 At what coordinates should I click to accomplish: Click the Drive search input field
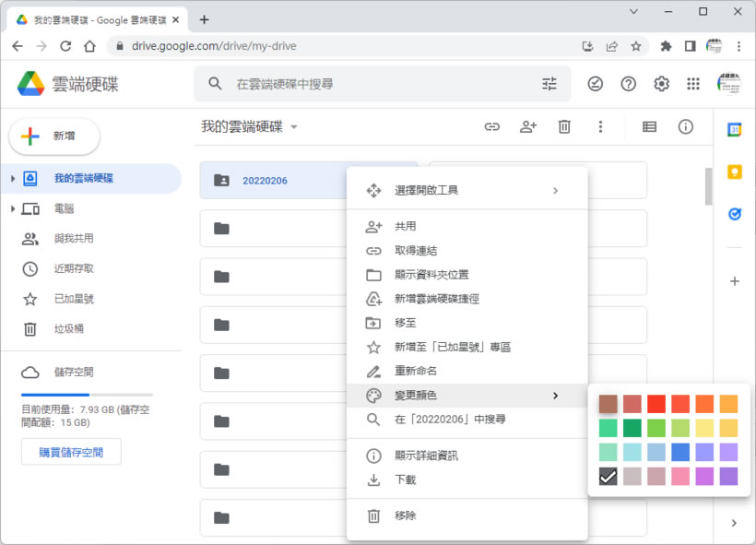(x=378, y=84)
